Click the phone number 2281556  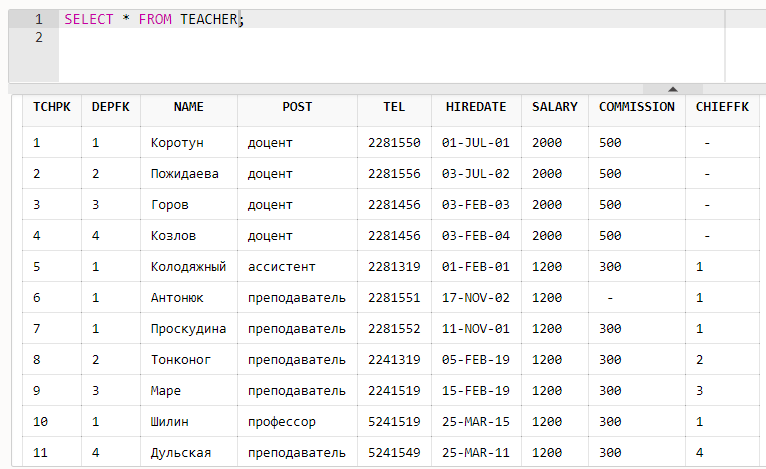click(394, 174)
